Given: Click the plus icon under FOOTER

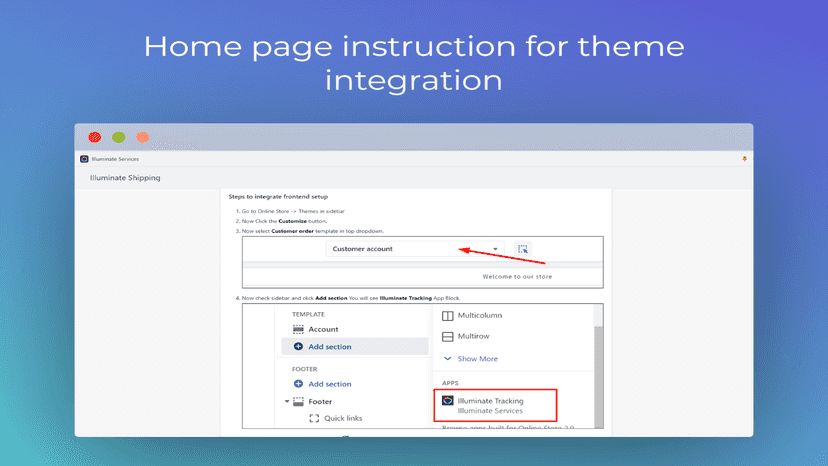Looking at the screenshot, I should click(298, 384).
